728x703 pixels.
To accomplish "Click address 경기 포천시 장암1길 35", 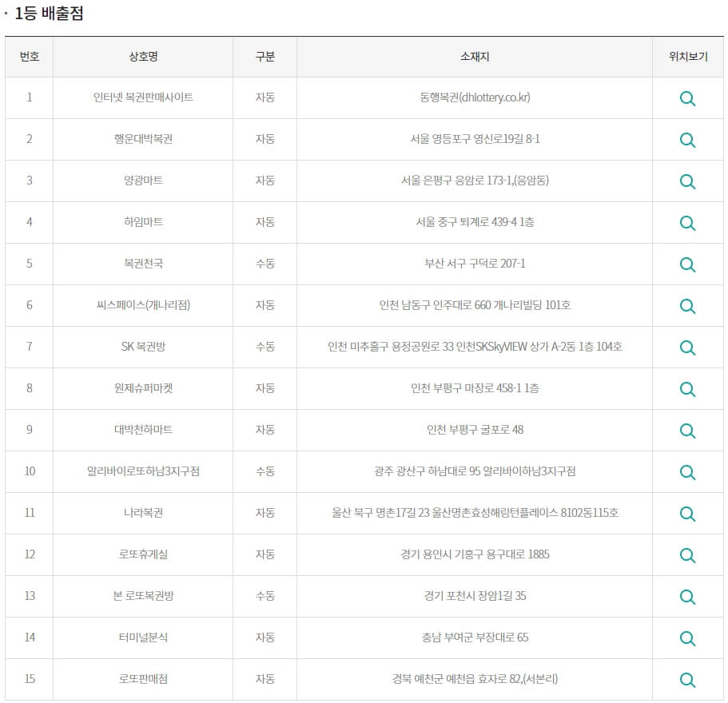I will (475, 595).
